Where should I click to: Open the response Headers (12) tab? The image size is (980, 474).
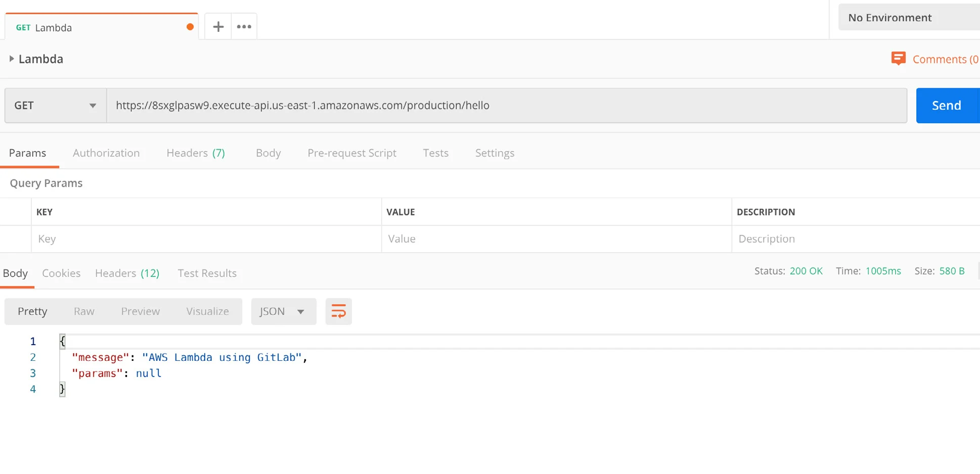[x=127, y=273]
